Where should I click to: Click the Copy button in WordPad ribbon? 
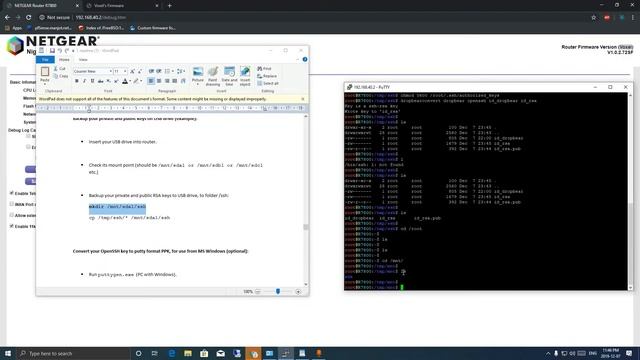point(61,76)
